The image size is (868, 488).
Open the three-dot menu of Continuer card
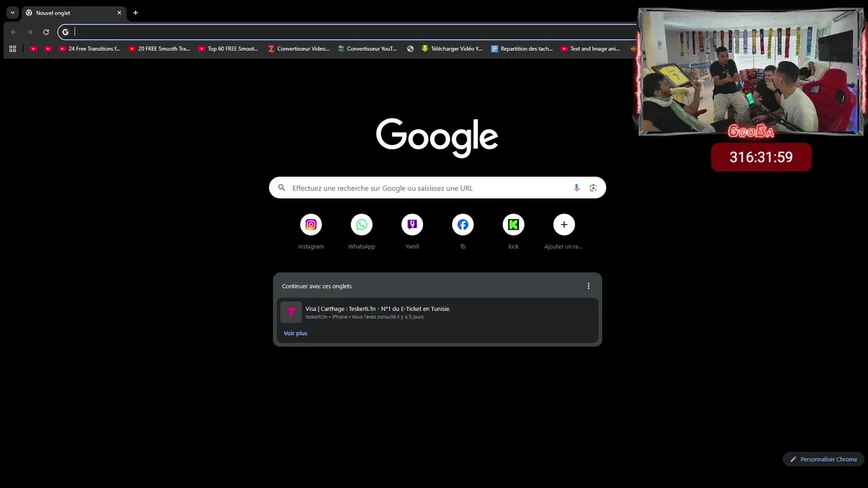click(589, 286)
